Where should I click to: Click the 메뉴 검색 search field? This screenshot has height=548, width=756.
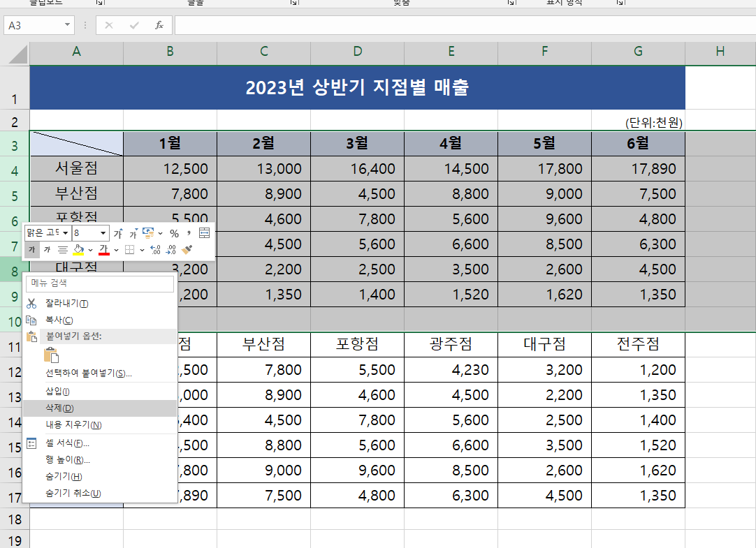[100, 283]
